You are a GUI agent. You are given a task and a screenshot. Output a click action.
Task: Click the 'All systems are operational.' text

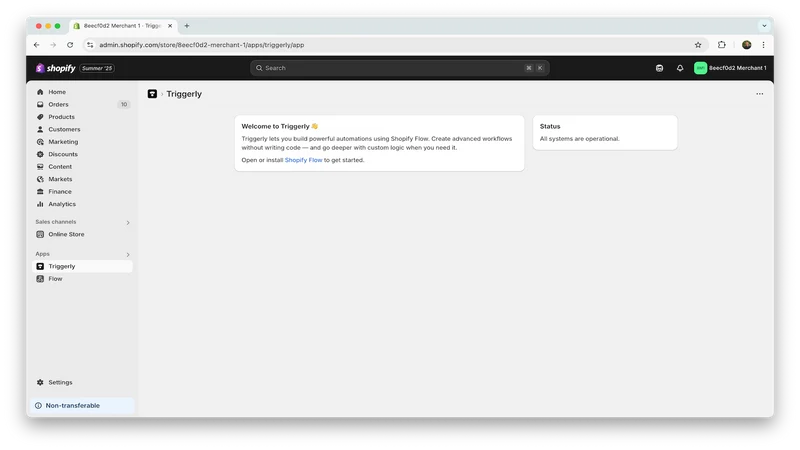pyautogui.click(x=580, y=139)
